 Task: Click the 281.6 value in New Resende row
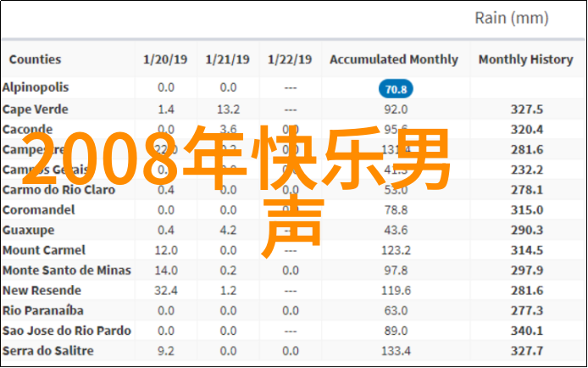click(x=526, y=291)
